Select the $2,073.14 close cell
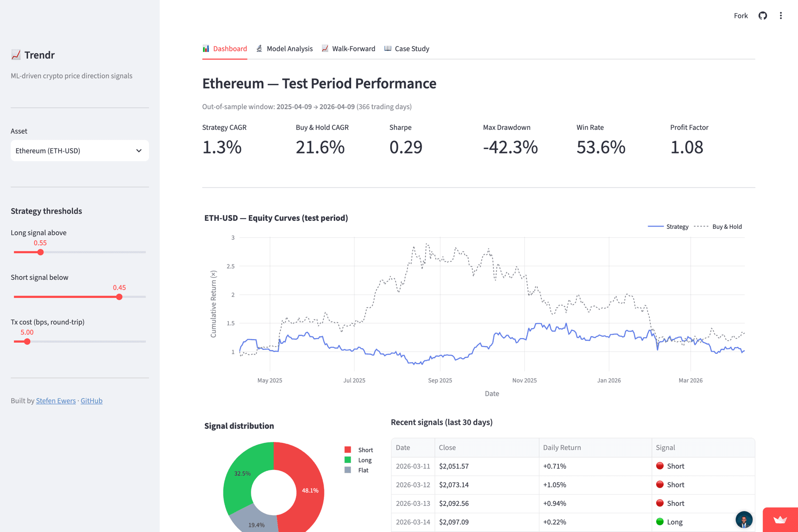Image resolution: width=798 pixels, height=532 pixels. (x=487, y=485)
